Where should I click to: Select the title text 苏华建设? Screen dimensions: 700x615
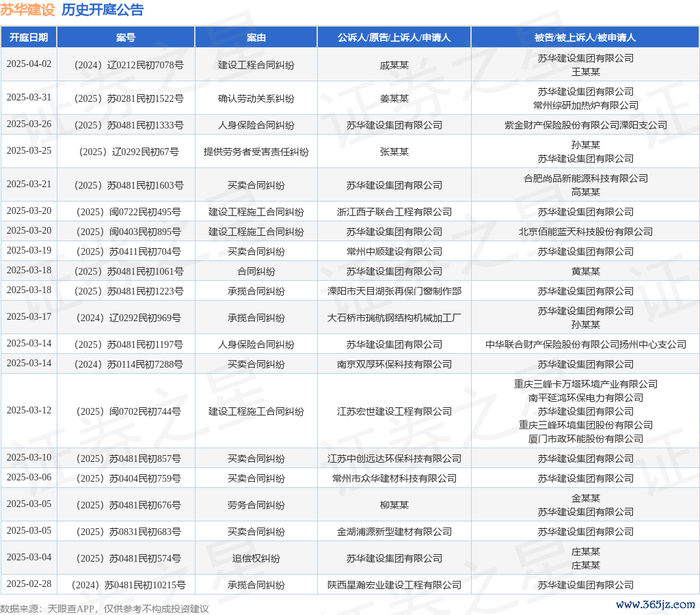(27, 10)
